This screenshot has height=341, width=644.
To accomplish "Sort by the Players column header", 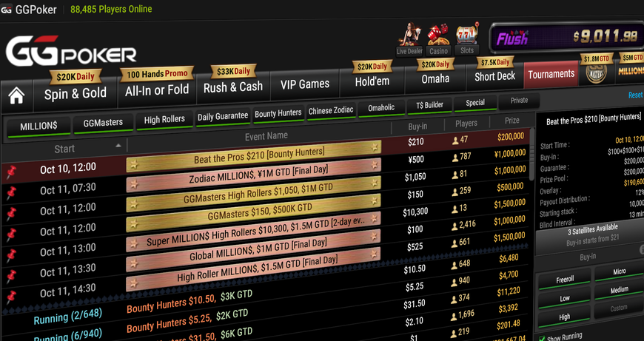I will [466, 123].
